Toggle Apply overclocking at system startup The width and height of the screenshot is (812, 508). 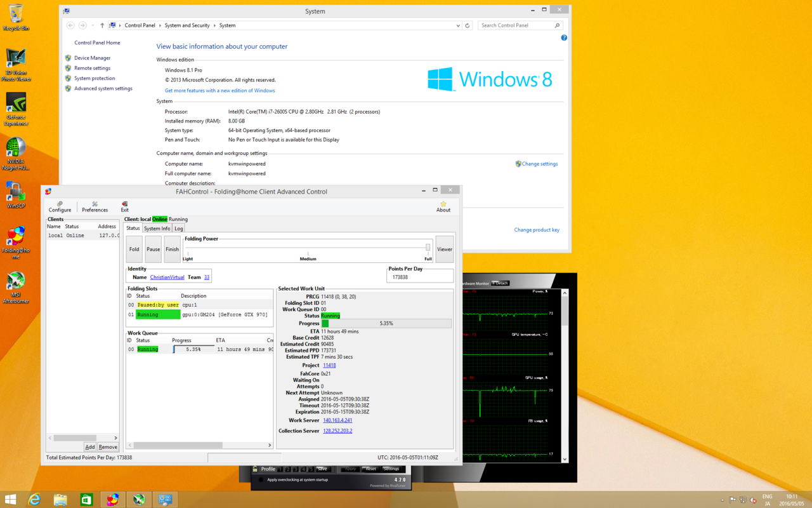(x=261, y=480)
